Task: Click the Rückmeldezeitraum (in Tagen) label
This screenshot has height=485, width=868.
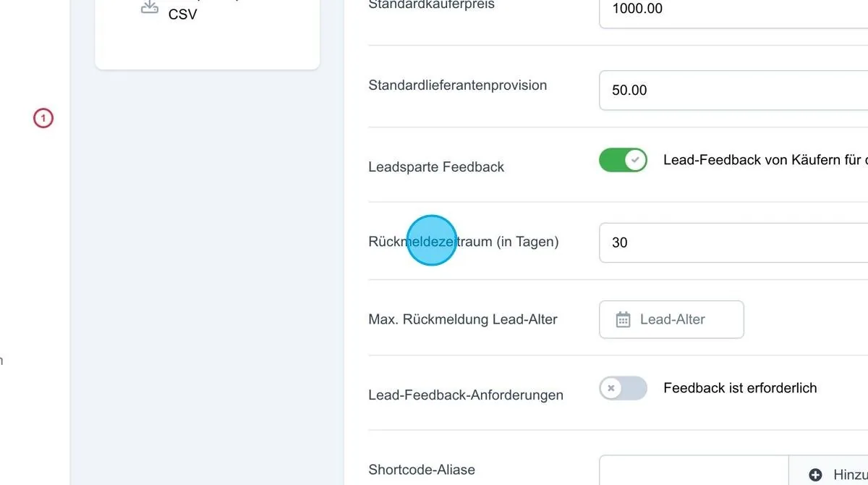Action: coord(464,242)
